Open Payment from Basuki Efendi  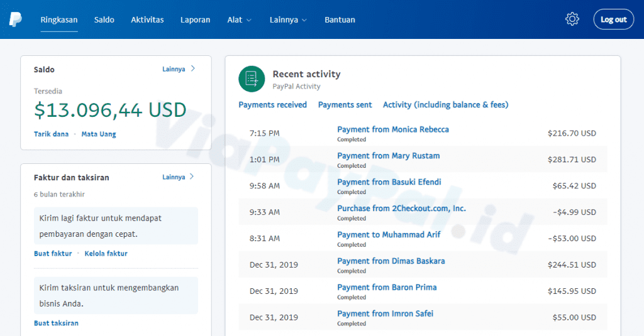389,182
